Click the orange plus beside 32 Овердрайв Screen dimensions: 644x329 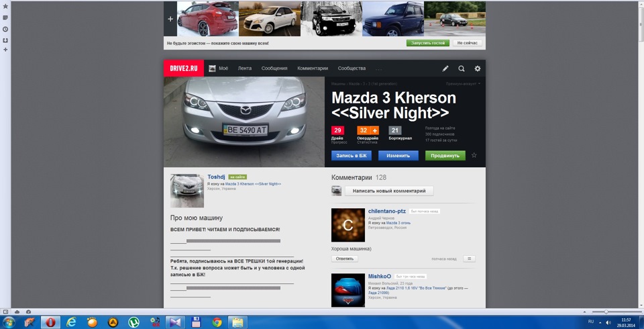click(x=374, y=130)
